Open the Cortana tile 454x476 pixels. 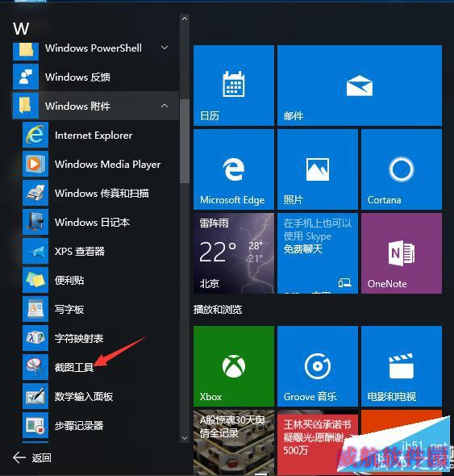402,169
